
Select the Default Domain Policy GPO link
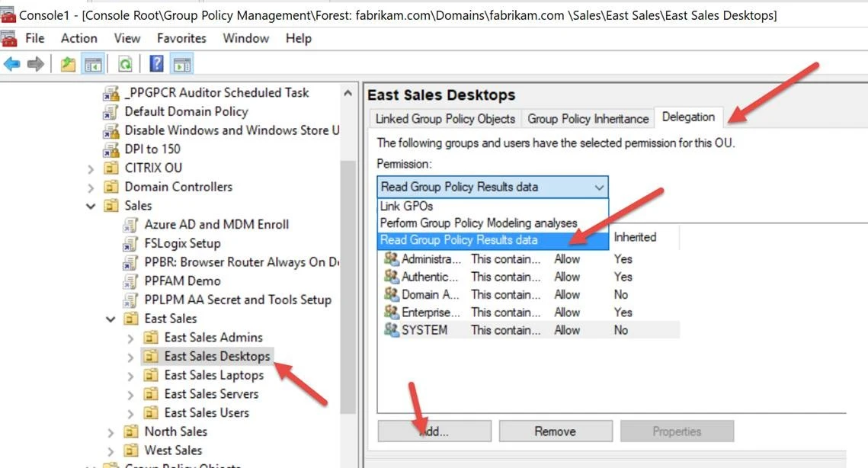[186, 111]
